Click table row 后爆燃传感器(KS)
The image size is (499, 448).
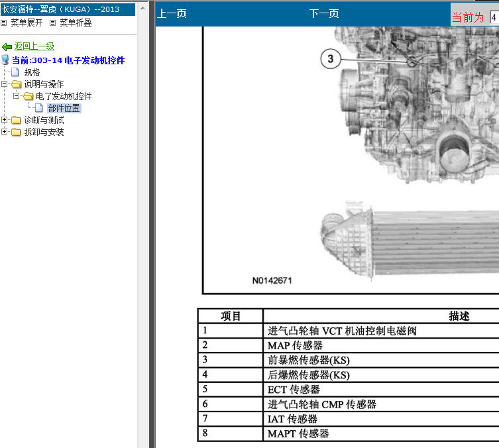(x=349, y=375)
